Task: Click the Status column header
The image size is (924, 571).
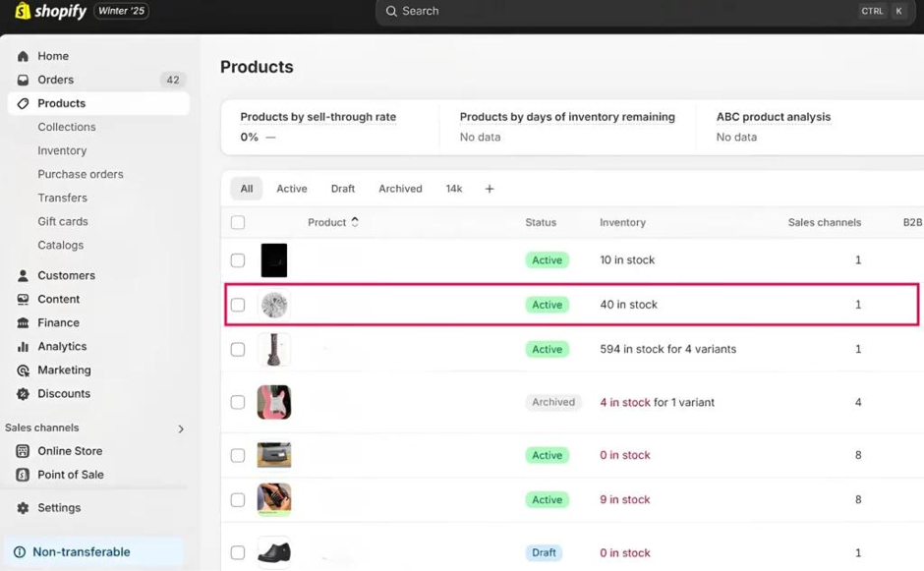Action: pos(541,222)
